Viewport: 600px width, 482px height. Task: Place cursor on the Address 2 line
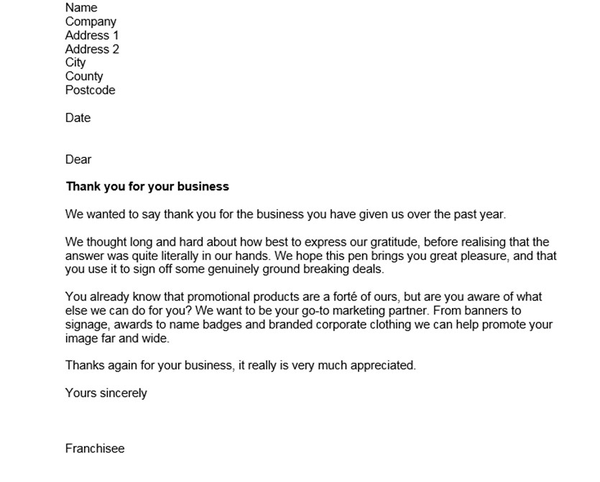[92, 49]
